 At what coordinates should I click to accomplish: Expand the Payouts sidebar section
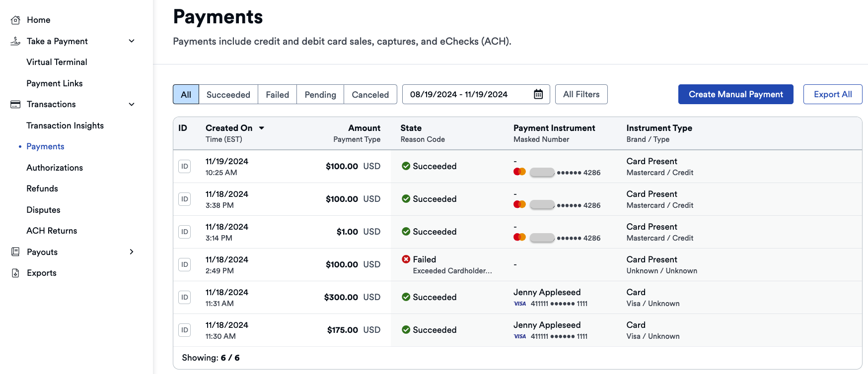coord(132,252)
